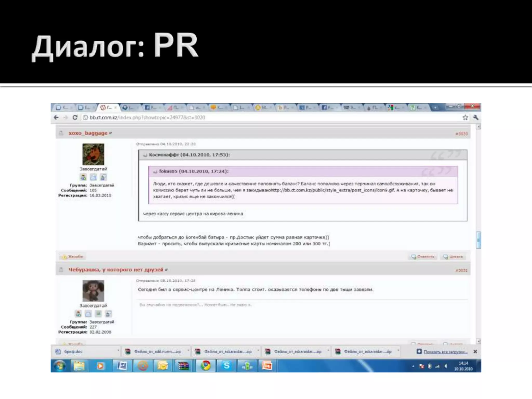This screenshot has width=532, height=399.
Task: Open PowerPoint from the taskbar
Action: (267, 366)
